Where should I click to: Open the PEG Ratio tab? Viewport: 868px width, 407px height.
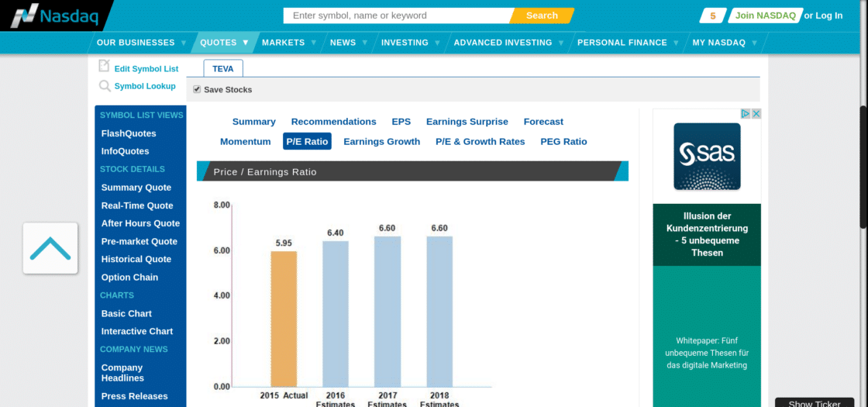point(563,142)
